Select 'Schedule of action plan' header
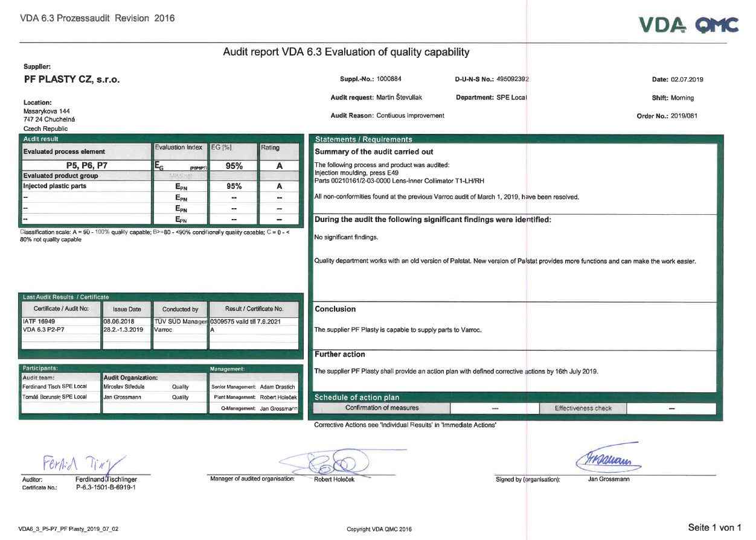This screenshot has height=540, width=756. 357,398
